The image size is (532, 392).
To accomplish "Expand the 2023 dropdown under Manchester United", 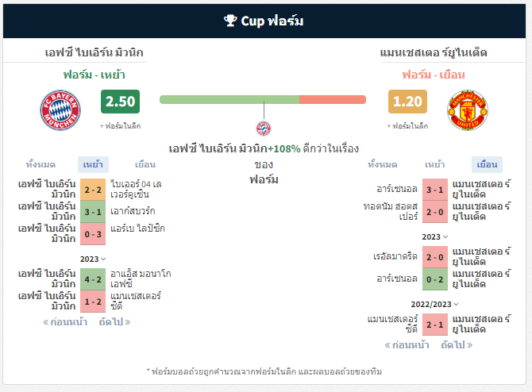I will pos(435,236).
